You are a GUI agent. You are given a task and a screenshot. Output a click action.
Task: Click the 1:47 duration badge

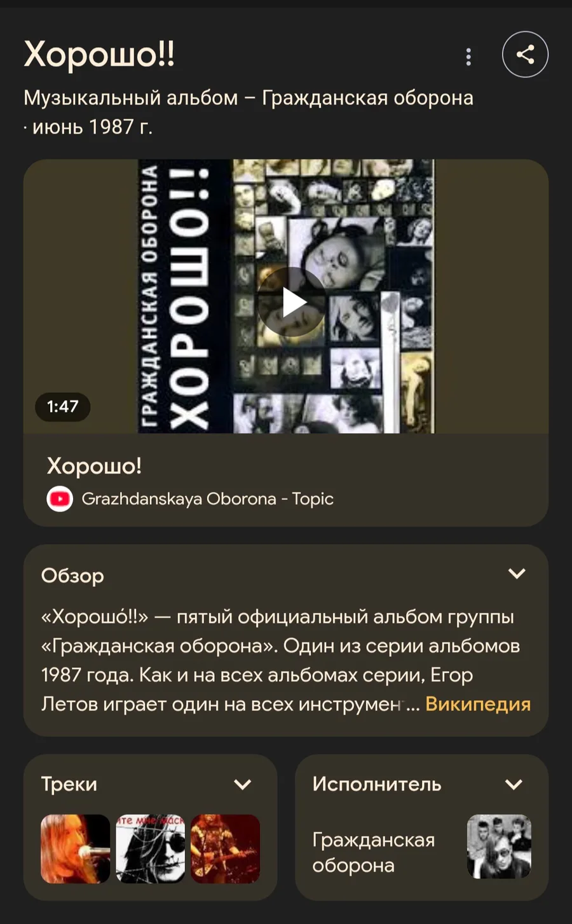click(63, 406)
